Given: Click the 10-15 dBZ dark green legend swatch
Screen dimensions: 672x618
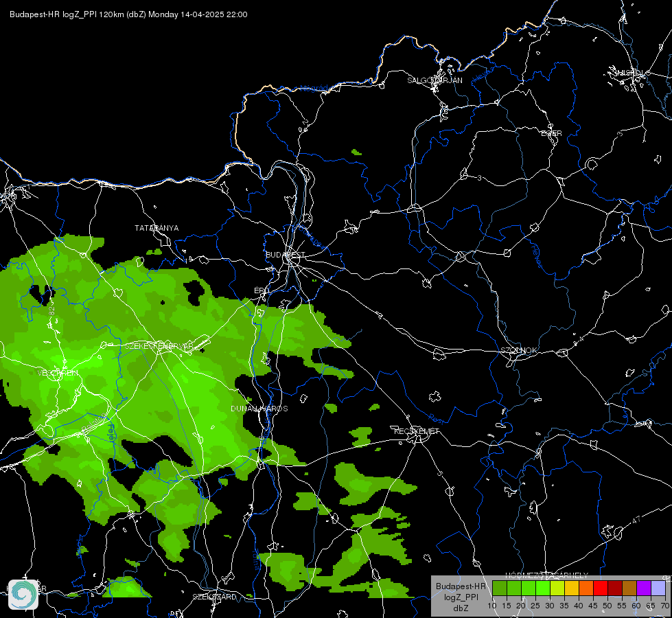Looking at the screenshot, I should [x=500, y=588].
